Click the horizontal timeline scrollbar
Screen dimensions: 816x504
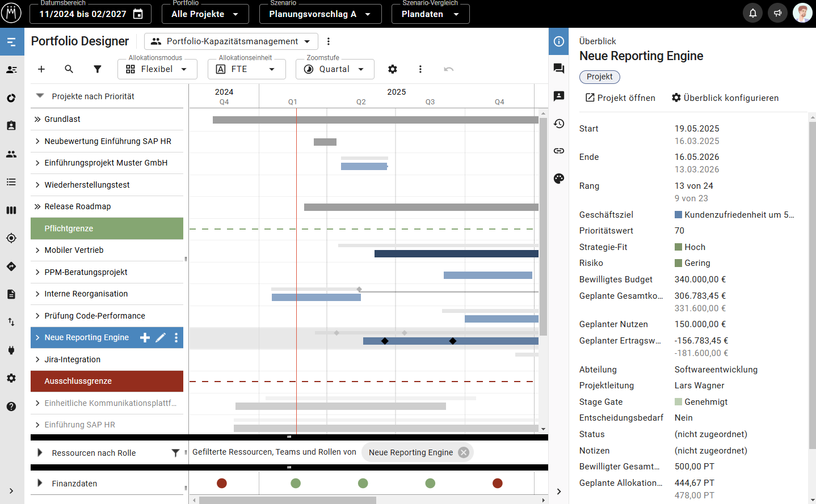[288, 500]
